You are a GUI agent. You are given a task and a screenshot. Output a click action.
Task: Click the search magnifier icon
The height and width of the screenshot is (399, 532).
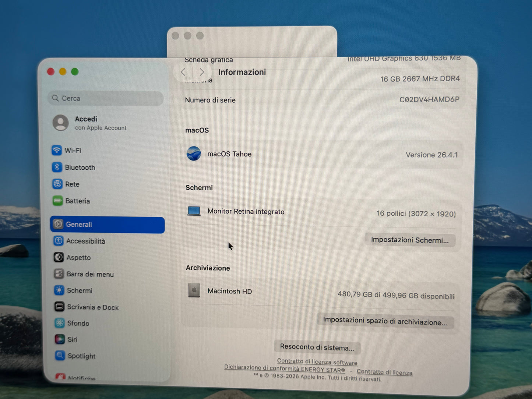click(56, 98)
